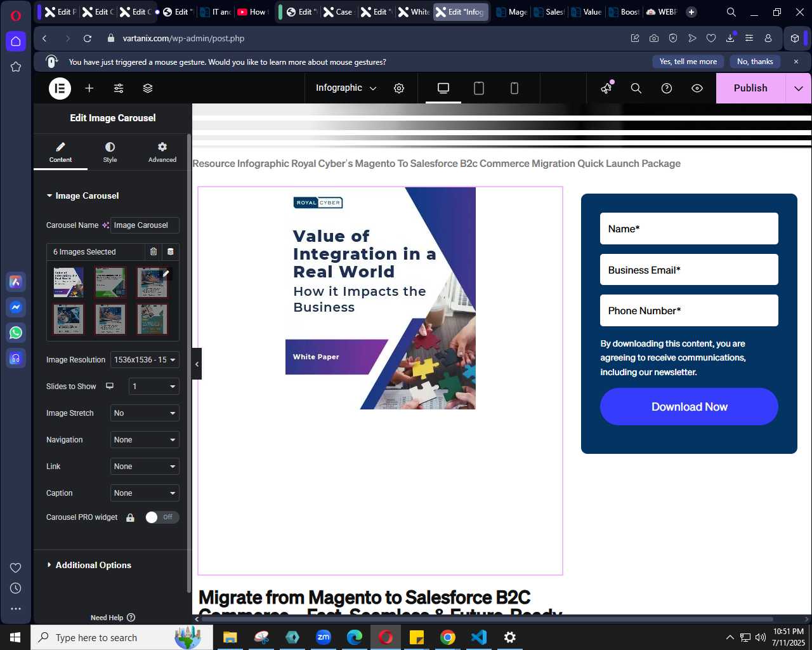This screenshot has height=650, width=812.
Task: Open Aria AI in the Opera sidebar
Action: point(16,282)
